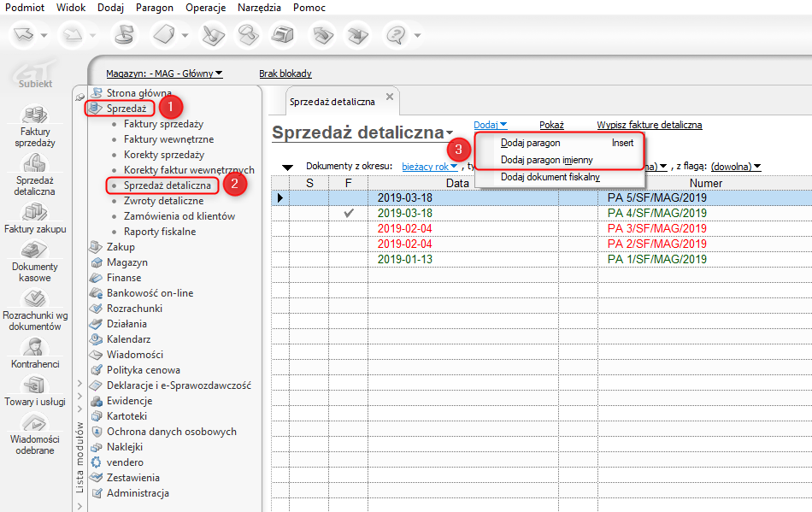Click the new document toolbar icon
This screenshot has height=512, width=812.
click(164, 35)
